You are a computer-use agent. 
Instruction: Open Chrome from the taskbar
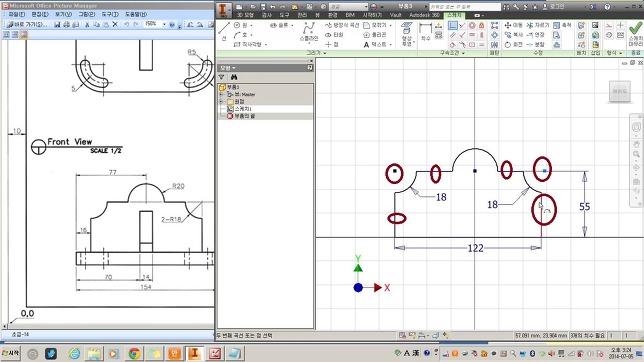134,353
